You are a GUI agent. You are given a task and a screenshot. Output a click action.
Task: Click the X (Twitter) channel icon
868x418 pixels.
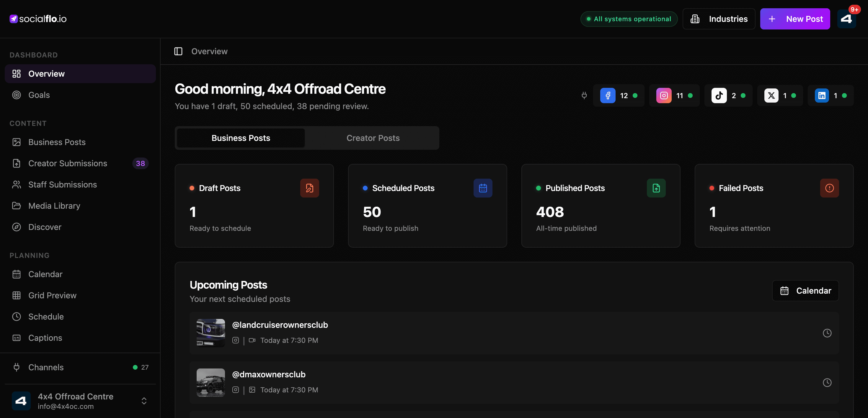coord(771,96)
